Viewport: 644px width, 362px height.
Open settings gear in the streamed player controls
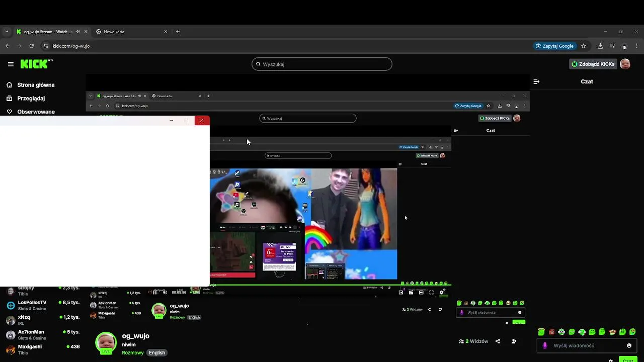[x=442, y=292]
